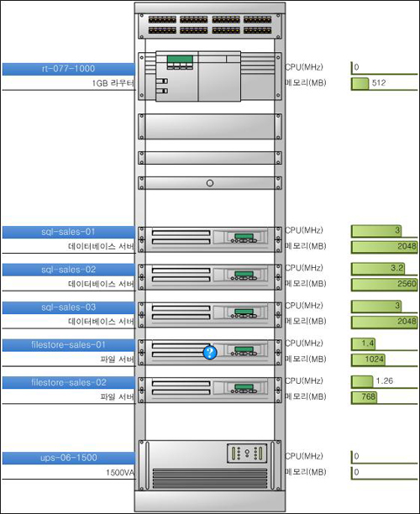Select the blank panel with round hole

(x=210, y=183)
